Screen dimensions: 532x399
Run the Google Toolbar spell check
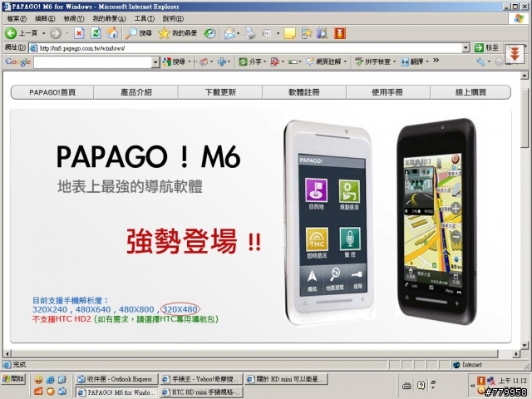pyautogui.click(x=373, y=62)
